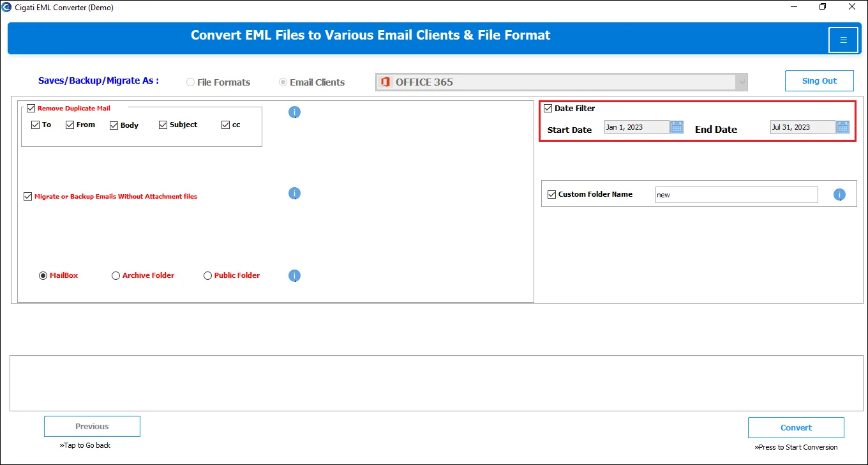Click the "End Date" label
The height and width of the screenshot is (465, 868).
[716, 130]
